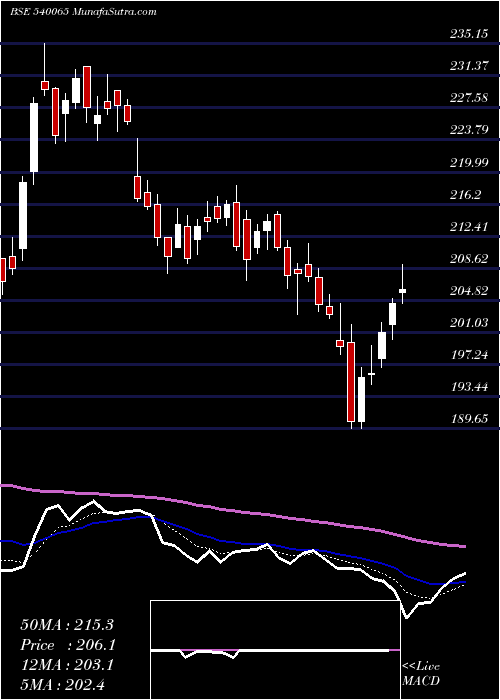This screenshot has width=500, height=700.
Task: Click the 235.15 price axis label
Action: 469,34
